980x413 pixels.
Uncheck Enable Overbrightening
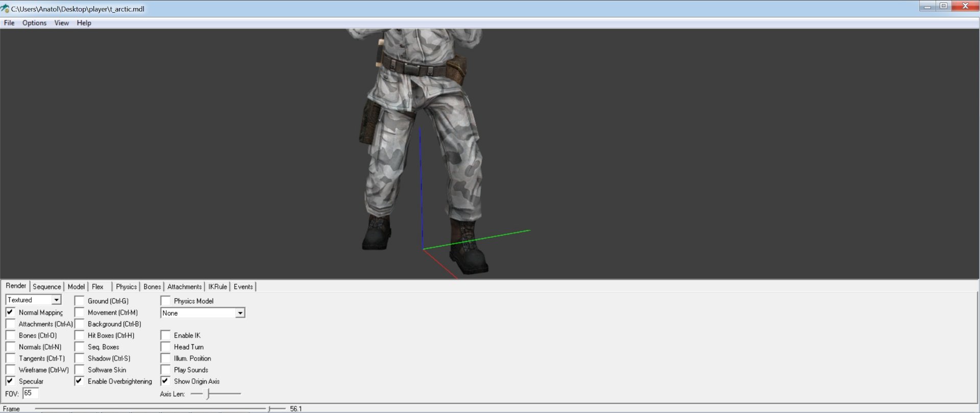click(80, 381)
